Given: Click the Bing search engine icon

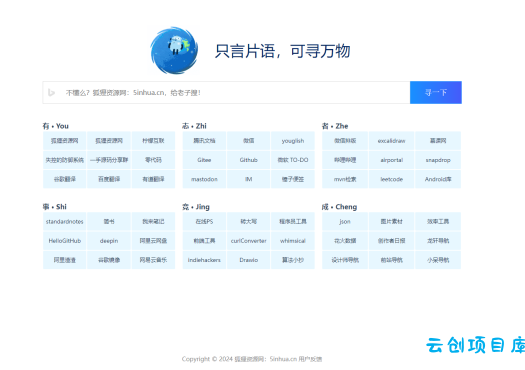Looking at the screenshot, I should [51, 92].
